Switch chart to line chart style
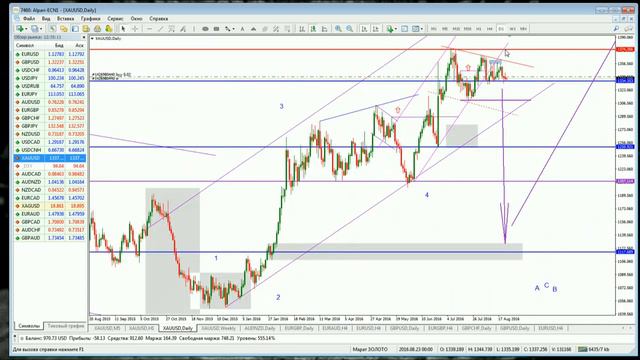 (x=324, y=29)
